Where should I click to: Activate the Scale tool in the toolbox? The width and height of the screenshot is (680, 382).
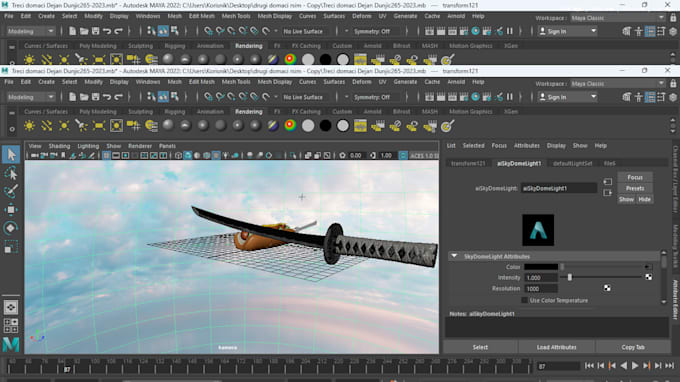pyautogui.click(x=11, y=247)
